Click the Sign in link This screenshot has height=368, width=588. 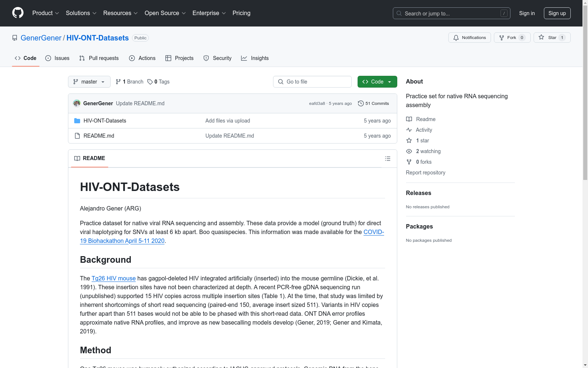coord(527,13)
